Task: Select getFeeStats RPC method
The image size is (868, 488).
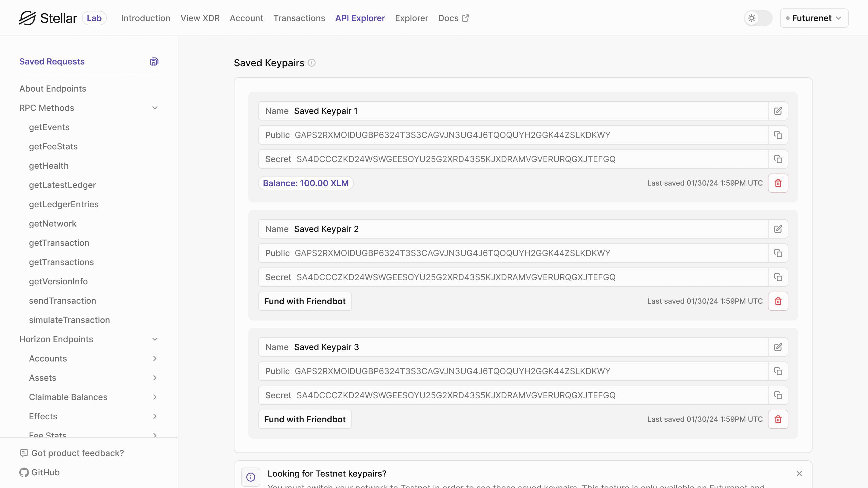Action: pyautogui.click(x=53, y=146)
